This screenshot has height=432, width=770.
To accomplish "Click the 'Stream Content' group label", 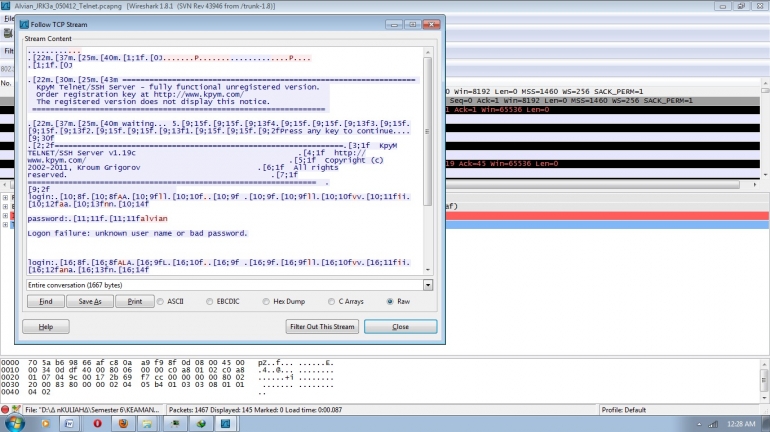I will pyautogui.click(x=48, y=39).
